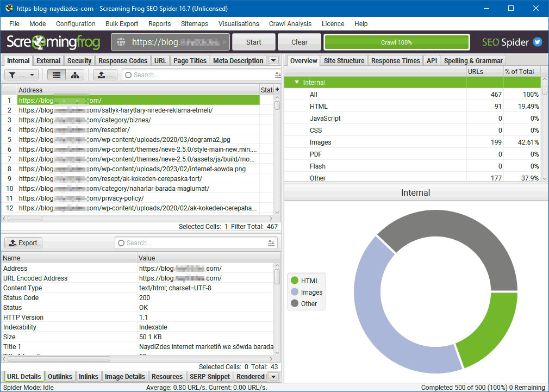This screenshot has width=549, height=392.
Task: Open the Response Times tab
Action: point(396,60)
